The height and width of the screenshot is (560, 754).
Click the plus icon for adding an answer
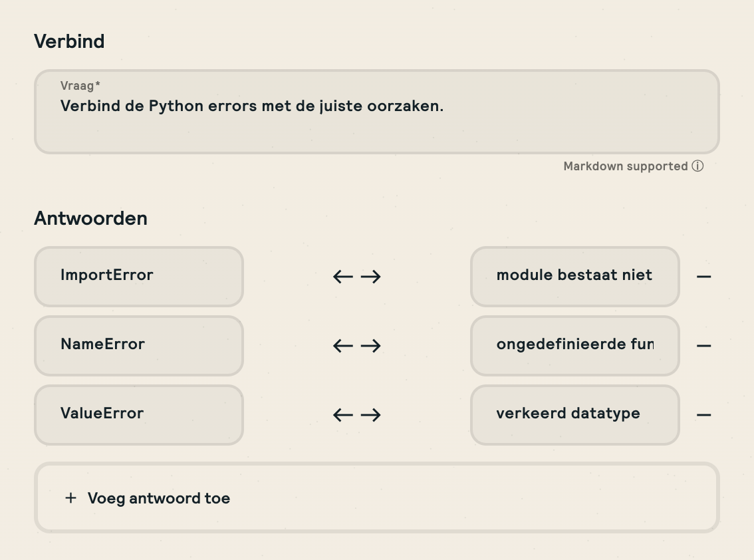click(70, 498)
